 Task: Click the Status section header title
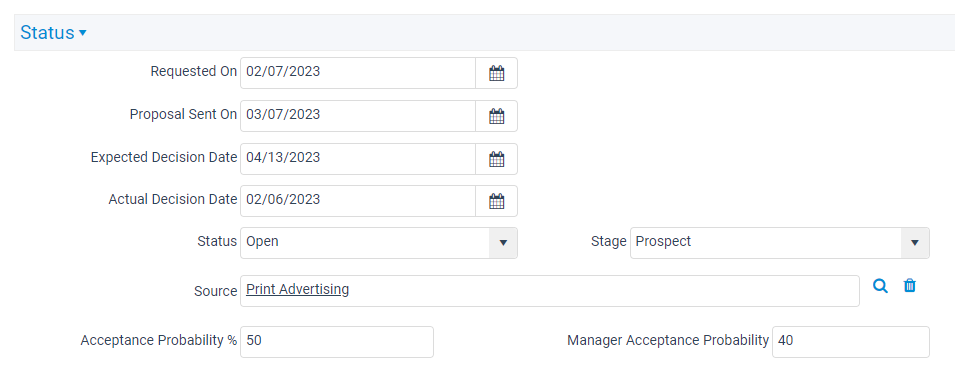pos(47,33)
